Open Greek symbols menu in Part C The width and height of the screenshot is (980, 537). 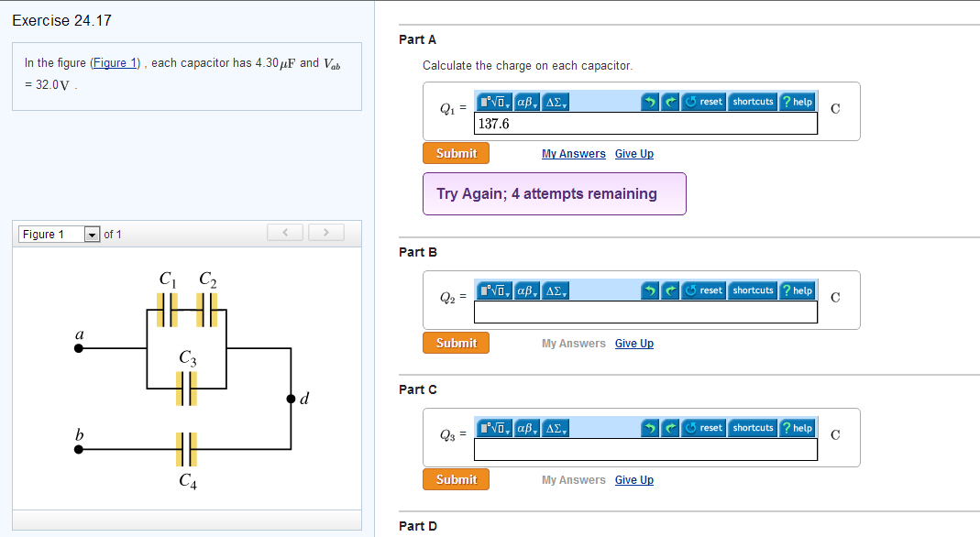pos(527,428)
